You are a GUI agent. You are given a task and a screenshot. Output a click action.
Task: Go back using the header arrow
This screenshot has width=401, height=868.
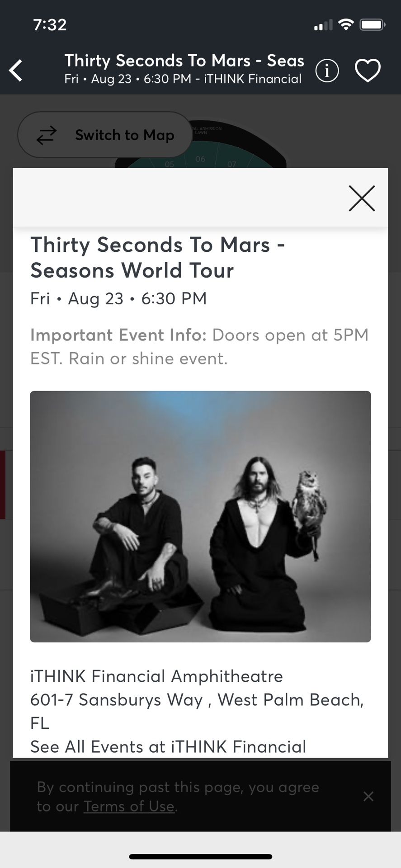16,71
